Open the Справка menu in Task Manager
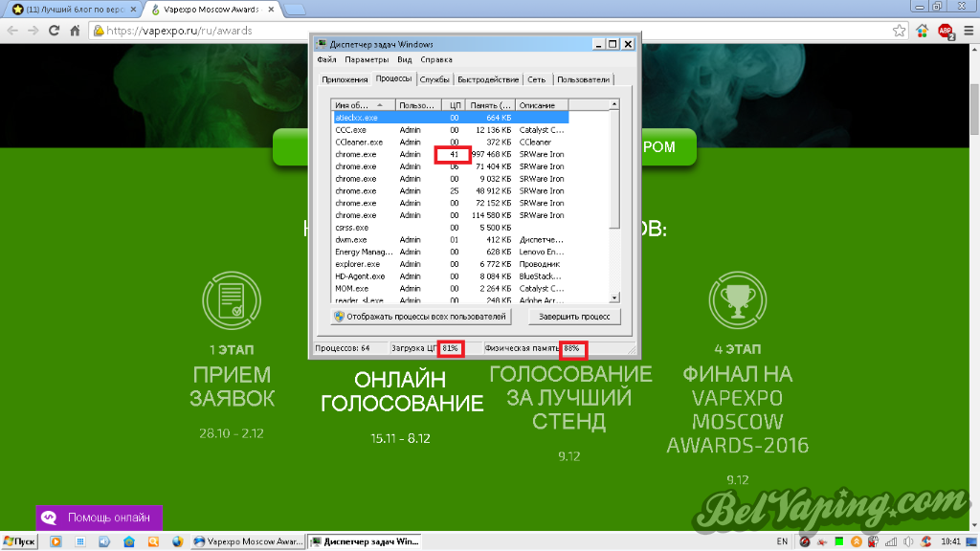This screenshot has width=980, height=551. pos(436,60)
